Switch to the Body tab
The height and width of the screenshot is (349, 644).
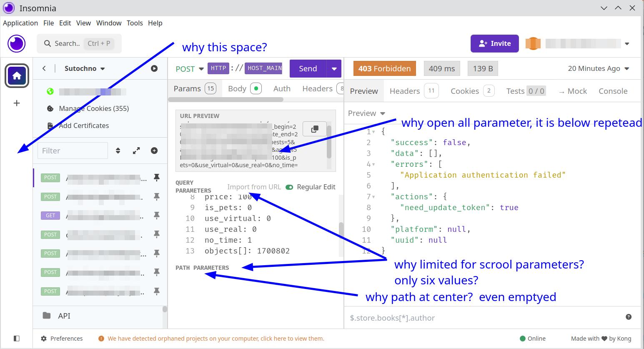pyautogui.click(x=245, y=88)
